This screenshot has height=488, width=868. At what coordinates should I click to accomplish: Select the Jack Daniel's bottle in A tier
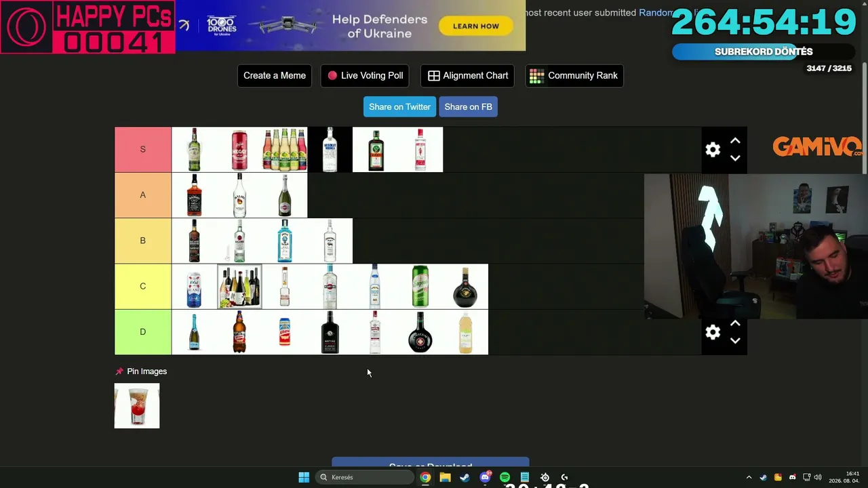(194, 195)
